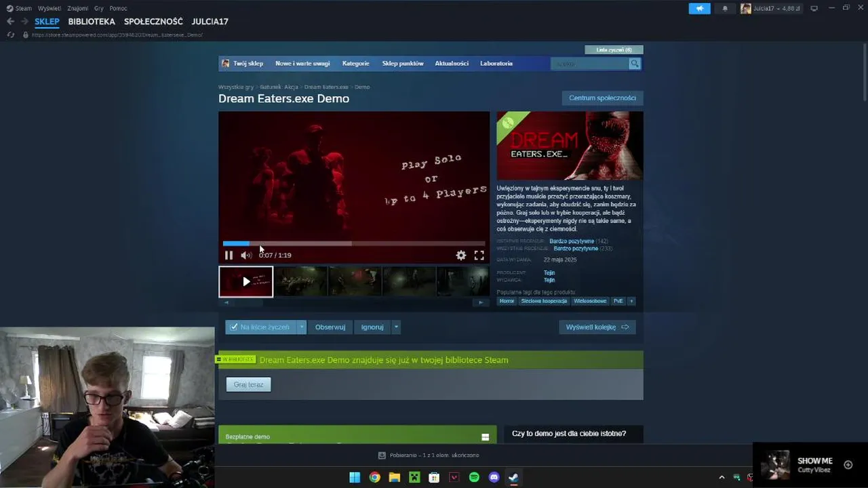Click the 'Graj teraz' play button
Image resolution: width=868 pixels, height=488 pixels.
click(x=248, y=384)
